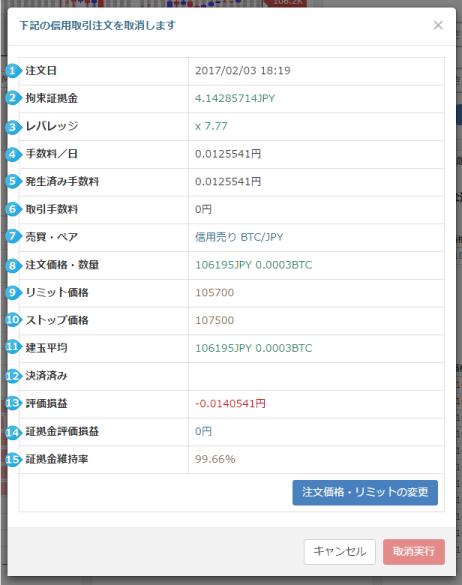Click the 99.66% margin maintenance rate
Viewport: 462px width, 585px height.
(x=215, y=459)
